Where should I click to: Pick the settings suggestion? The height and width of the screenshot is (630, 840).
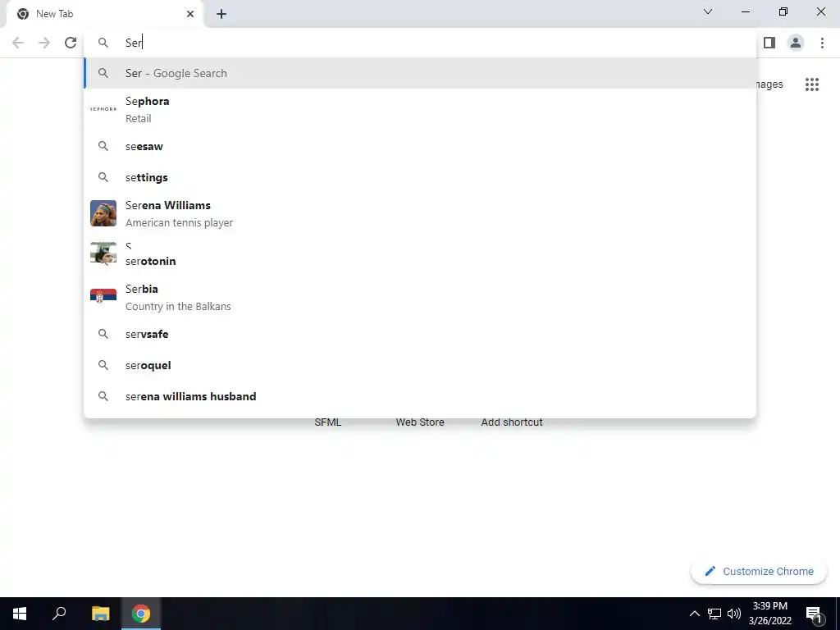pos(420,177)
